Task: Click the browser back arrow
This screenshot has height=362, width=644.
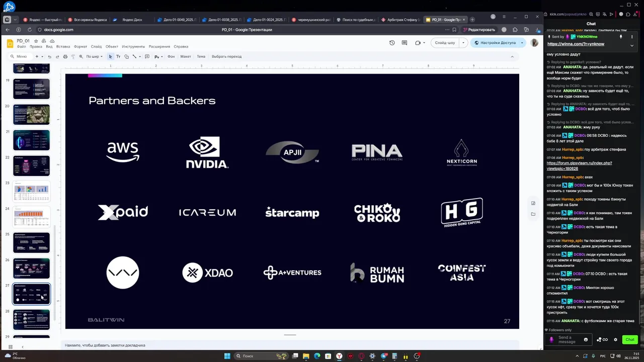Action: 8,30
